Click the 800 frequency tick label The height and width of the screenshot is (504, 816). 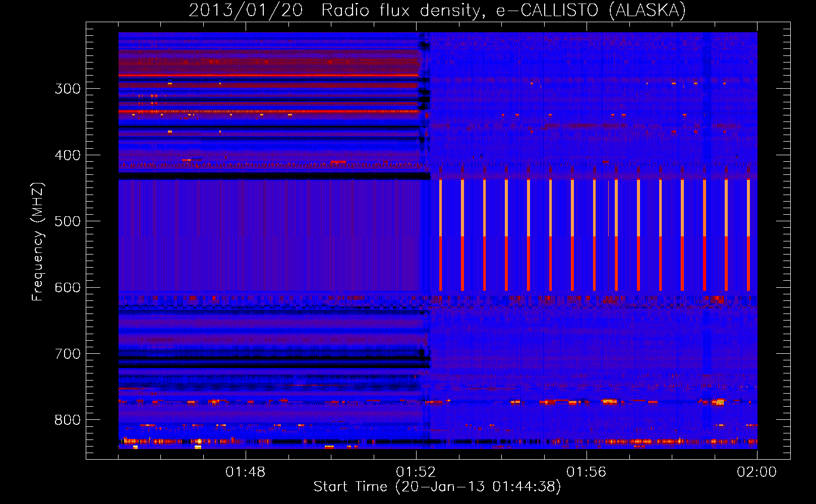(68, 420)
